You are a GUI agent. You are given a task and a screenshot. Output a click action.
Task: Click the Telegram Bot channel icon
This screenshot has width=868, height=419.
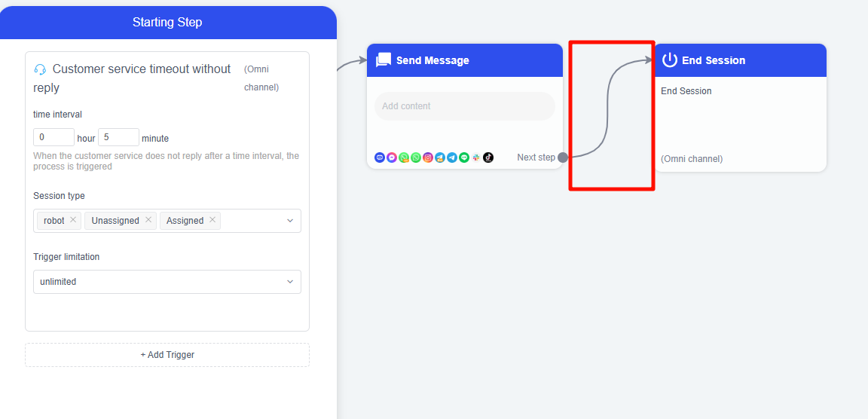(440, 158)
